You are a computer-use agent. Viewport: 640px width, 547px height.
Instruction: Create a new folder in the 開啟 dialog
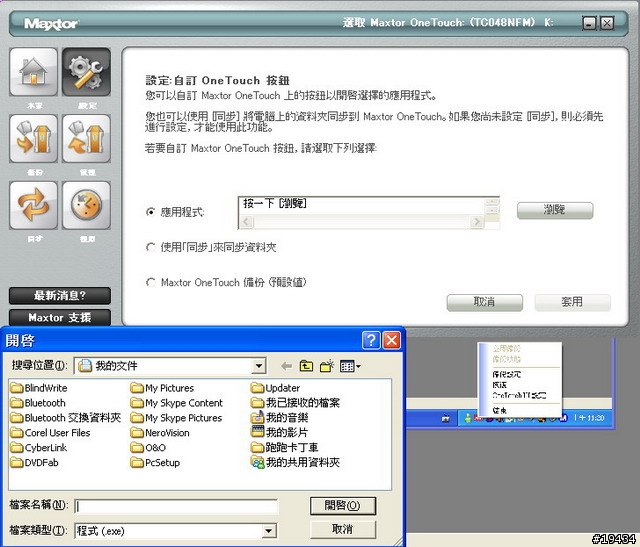pyautogui.click(x=327, y=366)
